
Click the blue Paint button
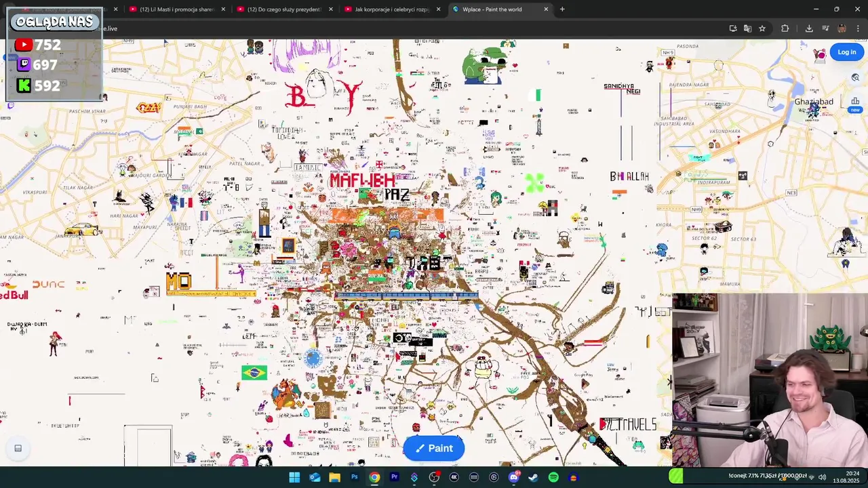tap(434, 448)
